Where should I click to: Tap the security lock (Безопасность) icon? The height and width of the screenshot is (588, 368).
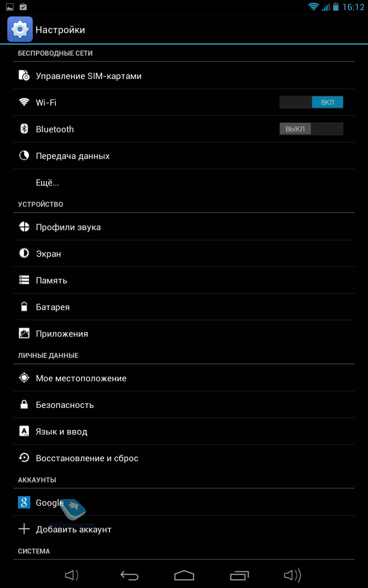click(x=24, y=405)
